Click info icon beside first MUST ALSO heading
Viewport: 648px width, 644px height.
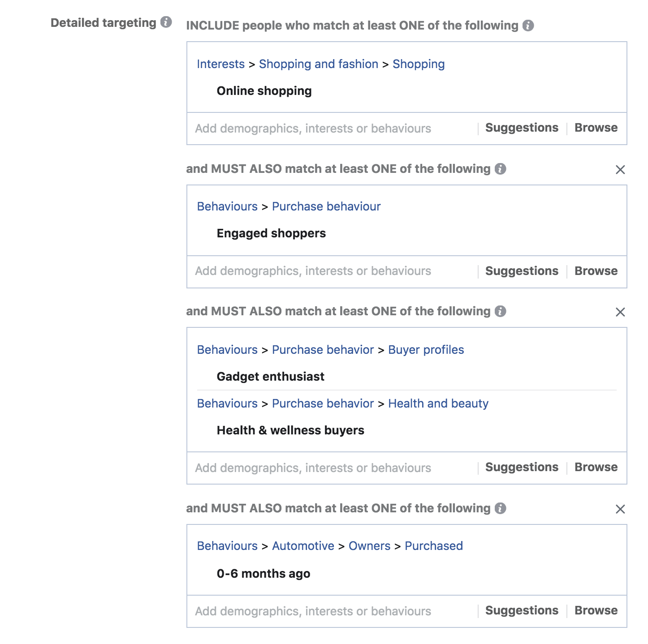501,169
